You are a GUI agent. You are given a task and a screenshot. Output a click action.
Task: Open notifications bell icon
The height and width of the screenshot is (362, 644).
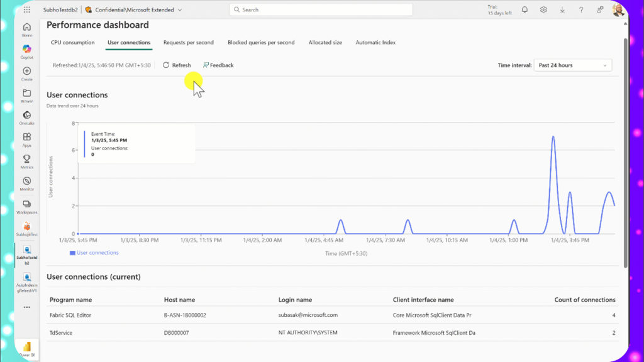point(525,10)
